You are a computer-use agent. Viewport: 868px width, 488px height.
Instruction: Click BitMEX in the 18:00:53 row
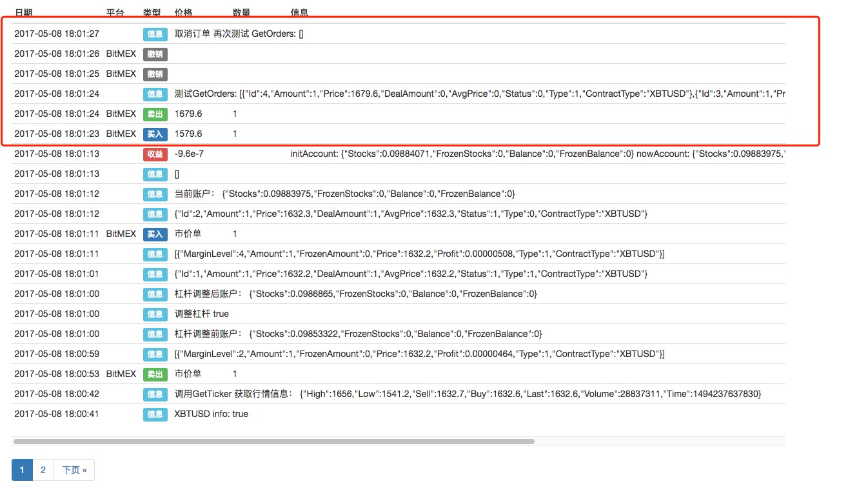(121, 374)
